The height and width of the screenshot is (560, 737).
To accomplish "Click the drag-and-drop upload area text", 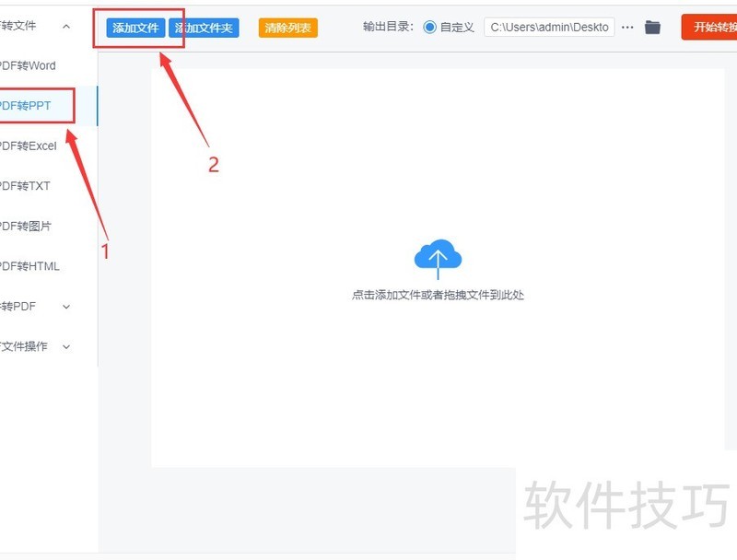I will click(x=437, y=295).
